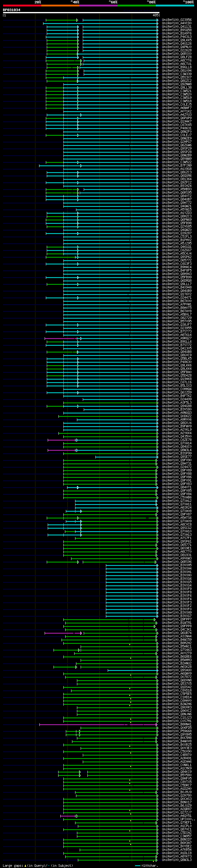
Task: Click the white query sequence bar
Action: 81,13
